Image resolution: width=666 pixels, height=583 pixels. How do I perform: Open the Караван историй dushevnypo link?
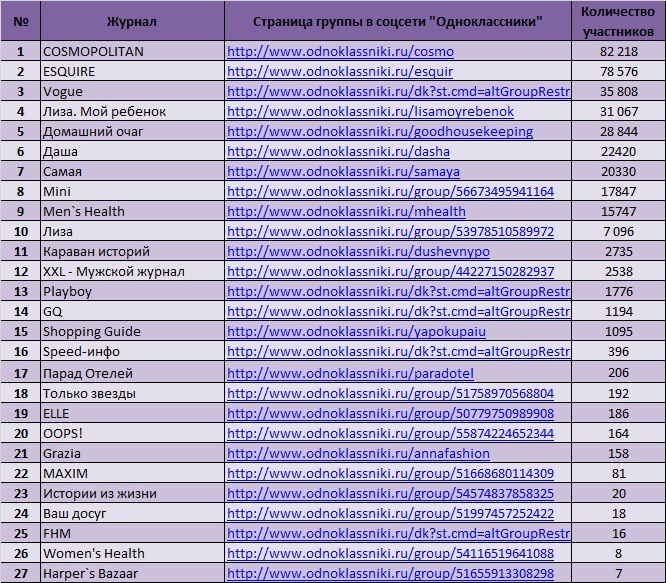tap(358, 251)
